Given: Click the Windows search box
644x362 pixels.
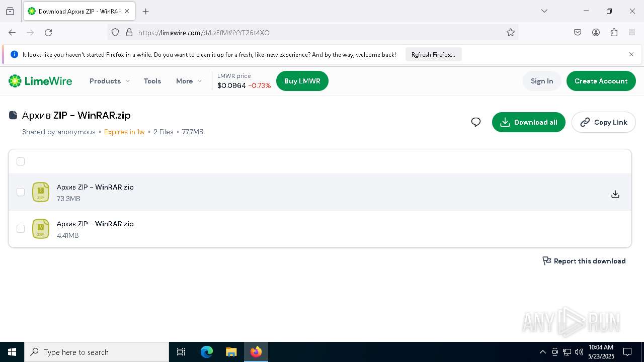Looking at the screenshot, I should pyautogui.click(x=97, y=352).
